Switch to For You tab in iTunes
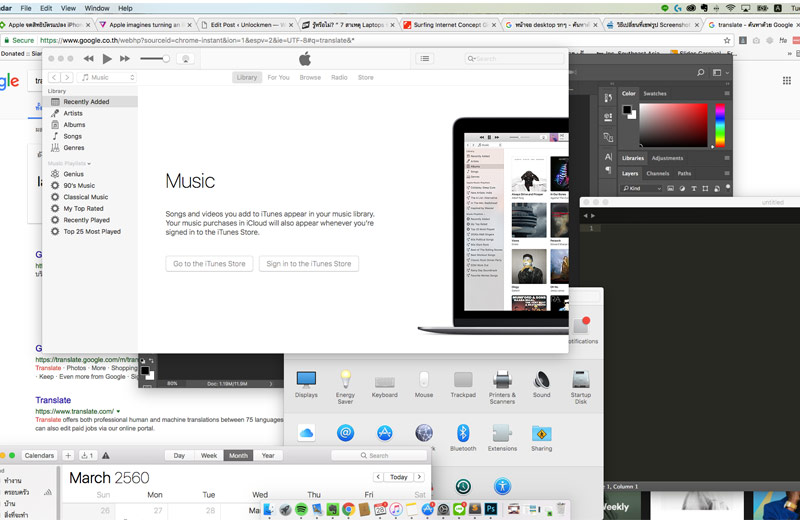 point(279,78)
